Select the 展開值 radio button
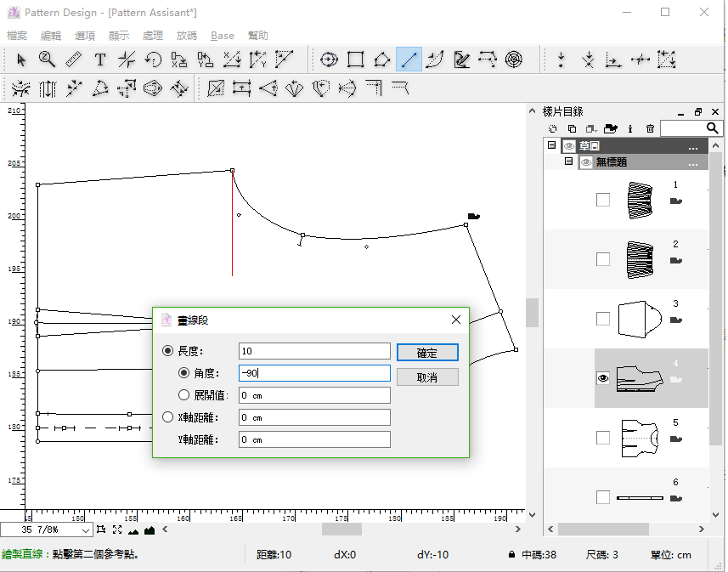The width and height of the screenshot is (728, 572). (x=184, y=395)
